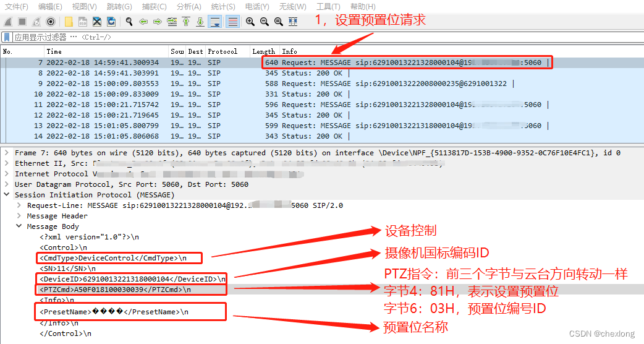
Task: Click the restart capture icon
Action: [x=36, y=22]
